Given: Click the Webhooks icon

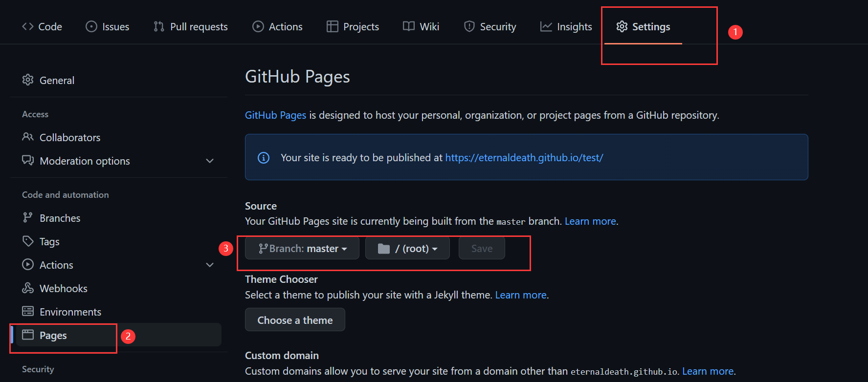Looking at the screenshot, I should point(28,288).
